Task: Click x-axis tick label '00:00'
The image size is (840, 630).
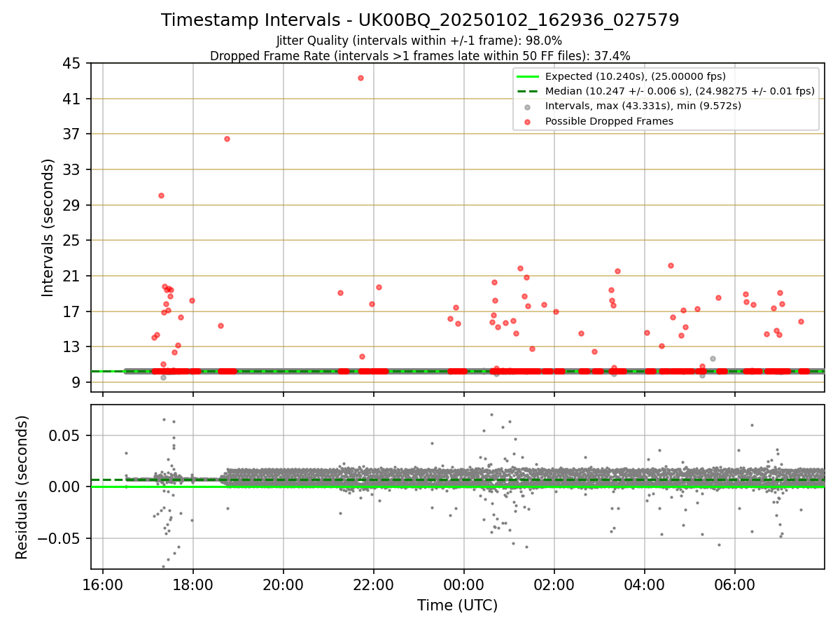Action: point(464,584)
